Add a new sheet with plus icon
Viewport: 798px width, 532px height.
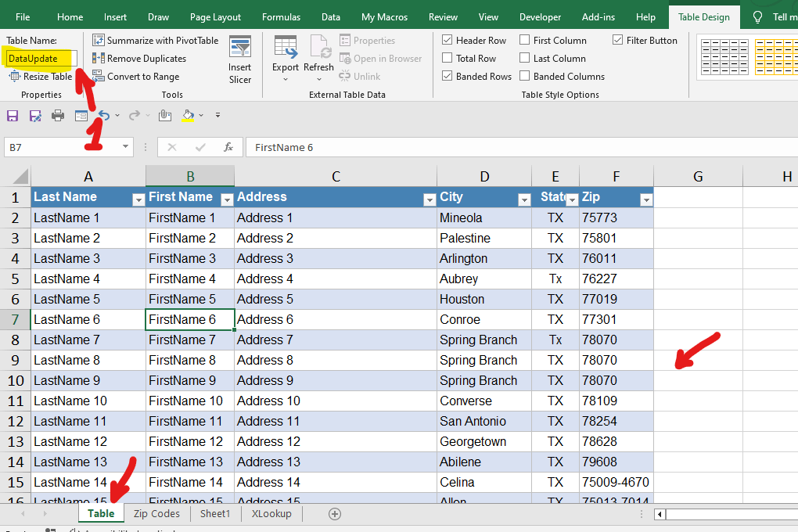click(334, 514)
